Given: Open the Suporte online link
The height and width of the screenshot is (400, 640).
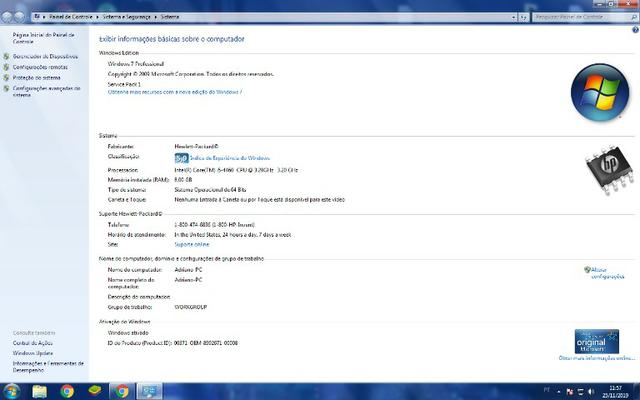Looking at the screenshot, I should 192,244.
